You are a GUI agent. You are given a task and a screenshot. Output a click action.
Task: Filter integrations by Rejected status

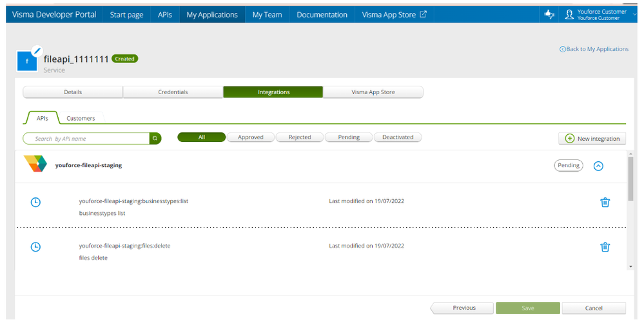[299, 137]
